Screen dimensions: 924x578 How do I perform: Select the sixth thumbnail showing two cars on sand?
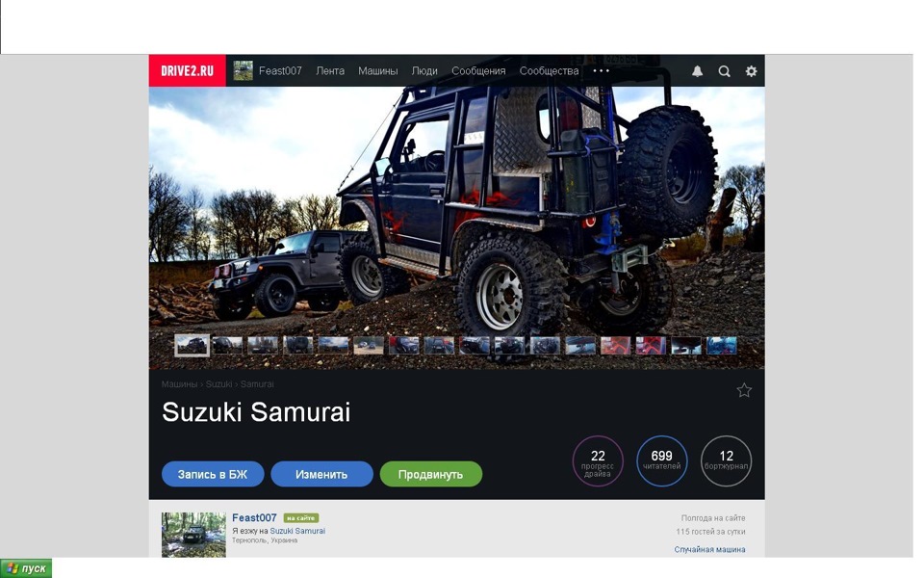(x=369, y=346)
